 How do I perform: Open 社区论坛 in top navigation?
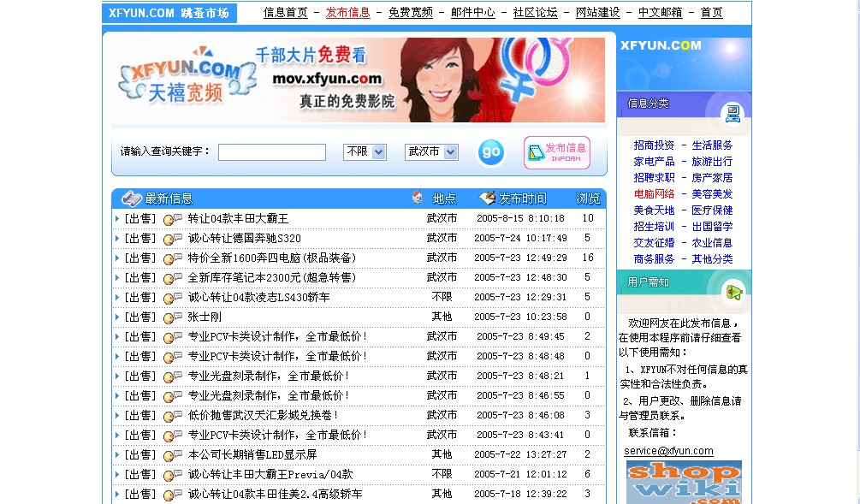click(536, 13)
